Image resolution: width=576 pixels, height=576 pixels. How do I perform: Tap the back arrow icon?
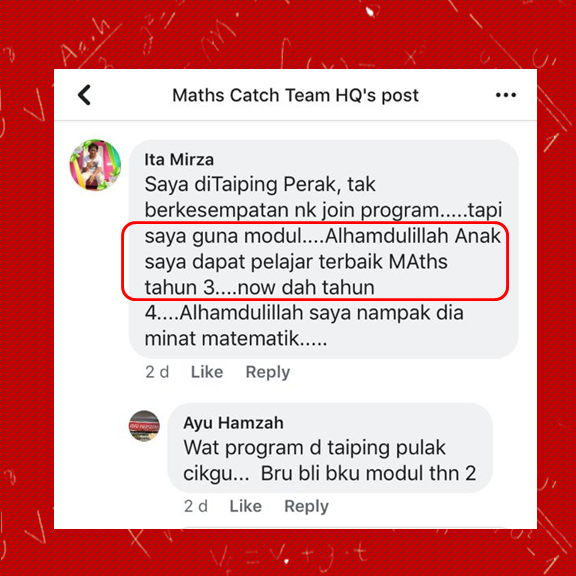tap(84, 95)
